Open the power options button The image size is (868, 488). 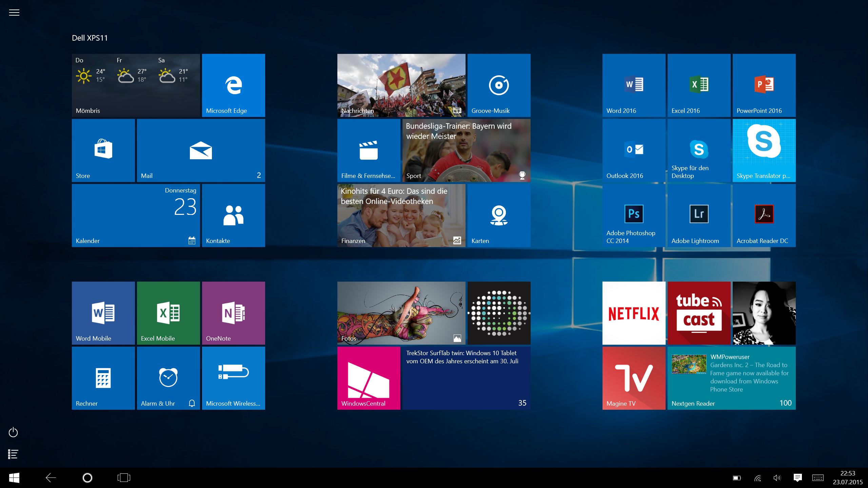(13, 432)
